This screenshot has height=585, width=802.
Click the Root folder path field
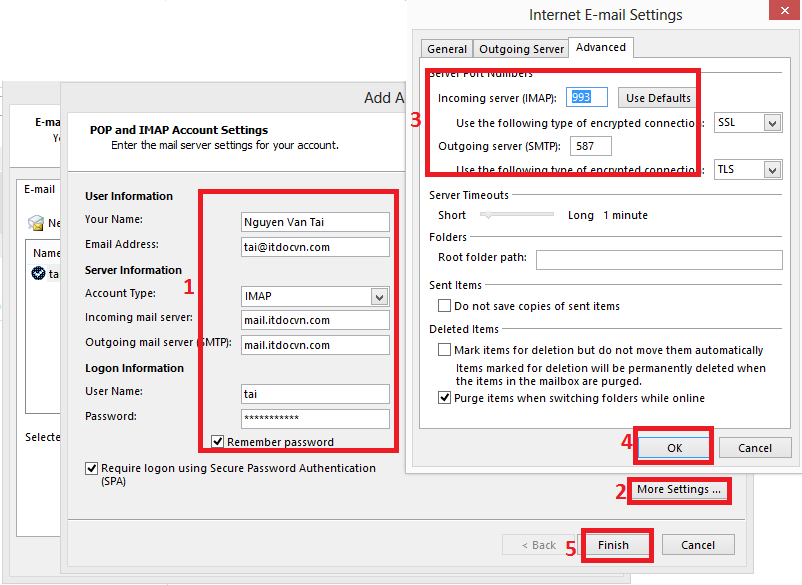658,260
